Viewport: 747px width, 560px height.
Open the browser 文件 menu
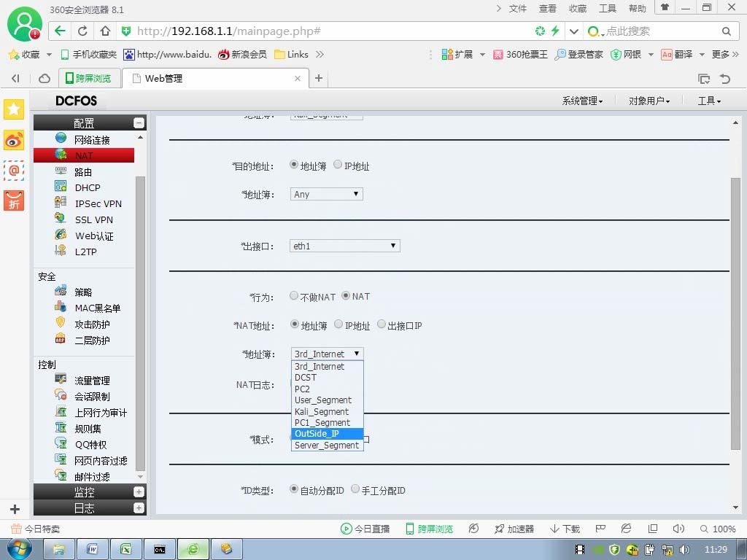point(517,9)
